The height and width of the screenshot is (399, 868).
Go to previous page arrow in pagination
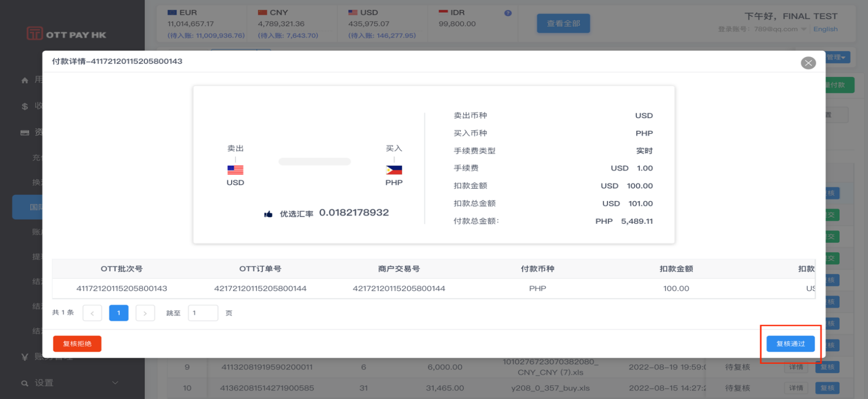92,313
